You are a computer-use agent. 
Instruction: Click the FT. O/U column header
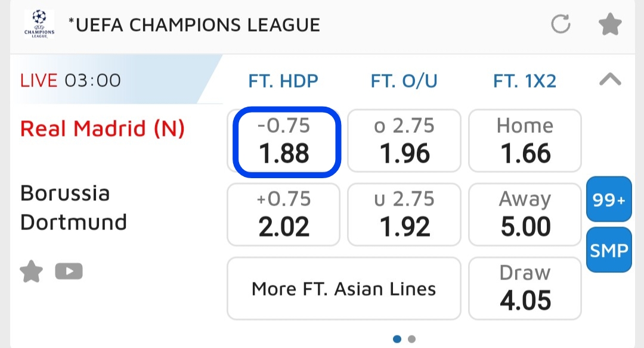[404, 80]
